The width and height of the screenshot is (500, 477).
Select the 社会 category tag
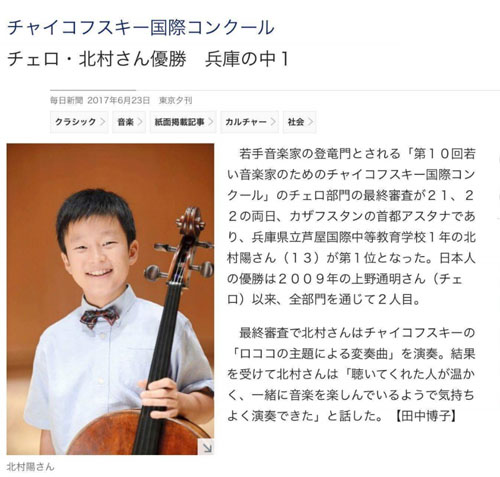pos(299,122)
